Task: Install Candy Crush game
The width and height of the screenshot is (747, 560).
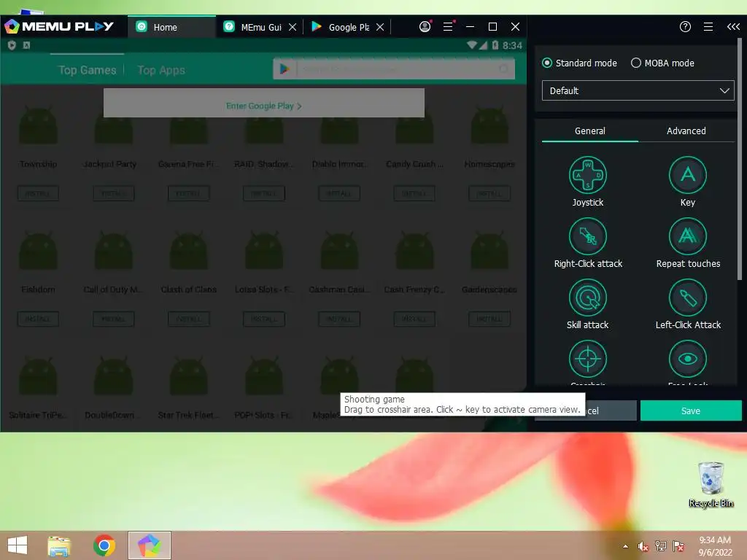Action: pos(414,193)
